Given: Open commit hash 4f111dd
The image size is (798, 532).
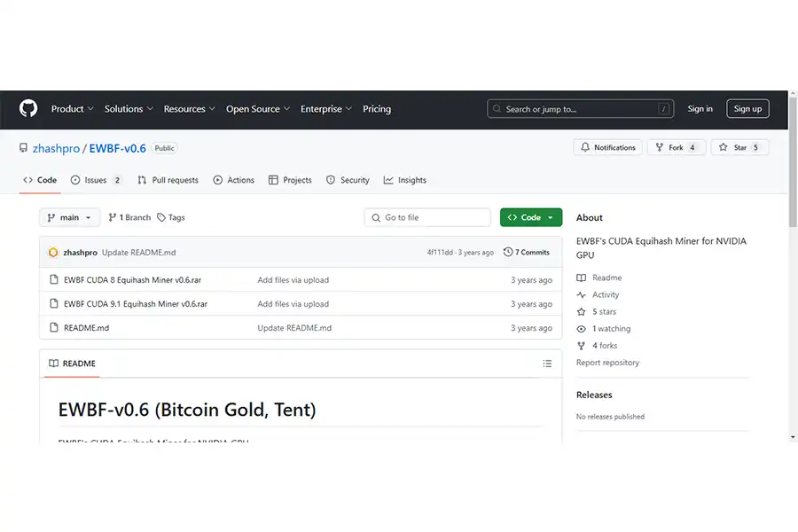Looking at the screenshot, I should pos(440,253).
